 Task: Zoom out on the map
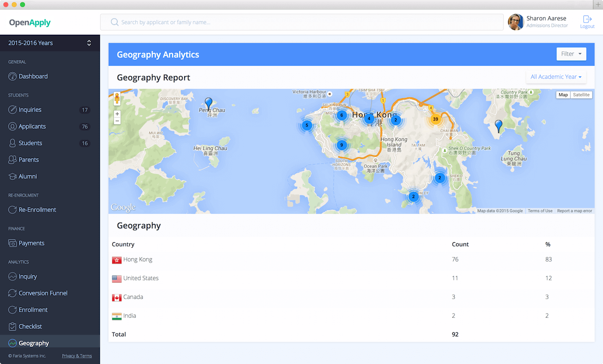coord(117,121)
